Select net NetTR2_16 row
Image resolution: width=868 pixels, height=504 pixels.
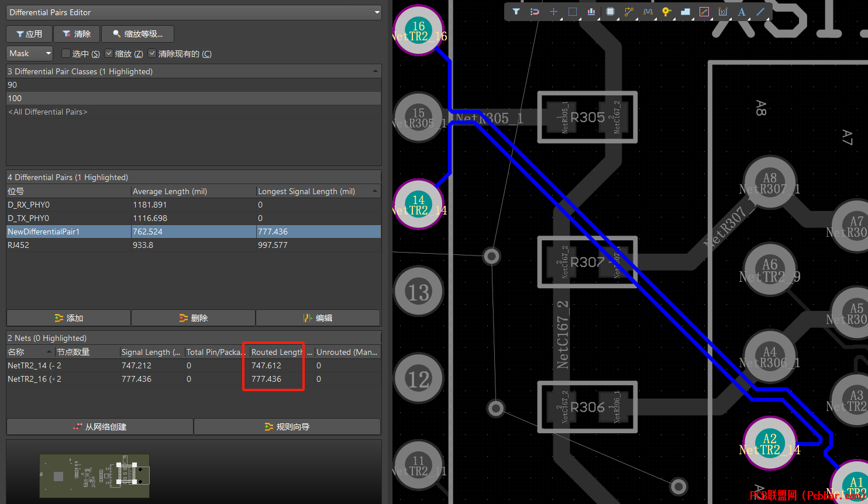pos(194,379)
